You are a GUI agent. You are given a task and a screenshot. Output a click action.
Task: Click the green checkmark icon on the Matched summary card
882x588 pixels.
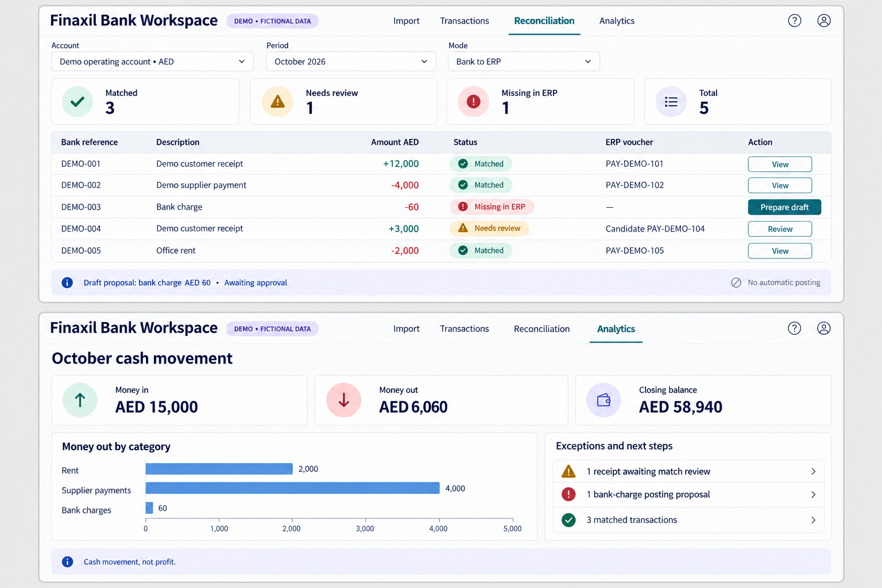click(78, 102)
